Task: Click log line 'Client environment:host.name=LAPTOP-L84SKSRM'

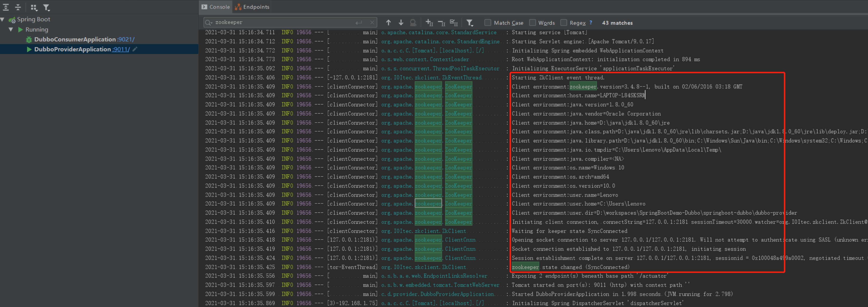Action: pyautogui.click(x=579, y=95)
